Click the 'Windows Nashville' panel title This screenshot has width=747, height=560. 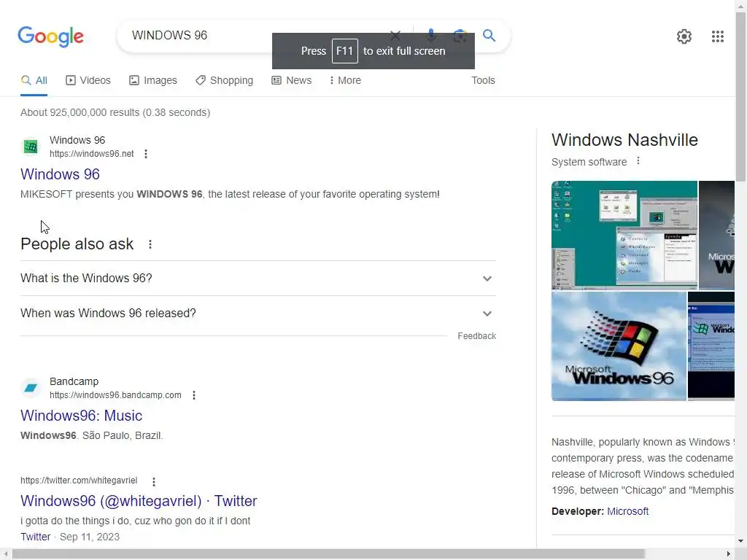click(624, 140)
